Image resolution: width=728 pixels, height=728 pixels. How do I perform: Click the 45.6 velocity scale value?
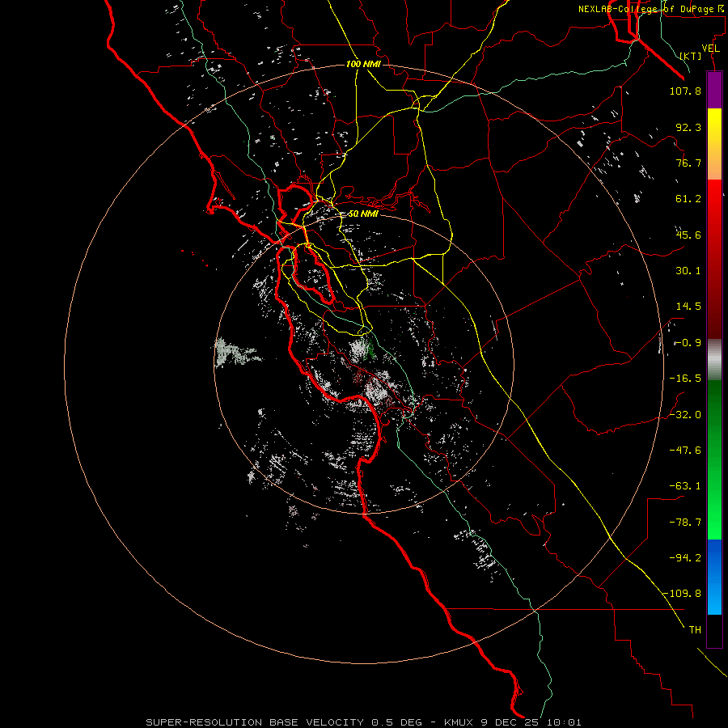[688, 235]
